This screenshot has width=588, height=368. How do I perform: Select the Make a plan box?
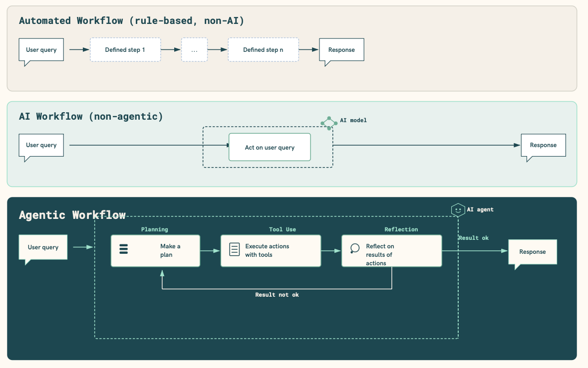(155, 251)
